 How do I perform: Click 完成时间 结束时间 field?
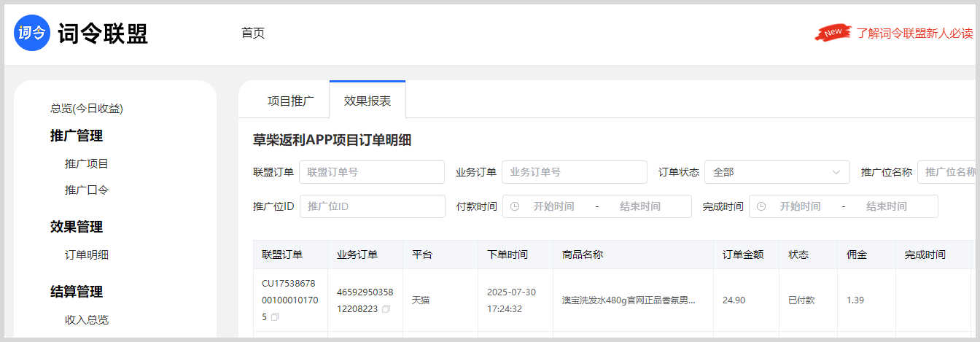(887, 206)
